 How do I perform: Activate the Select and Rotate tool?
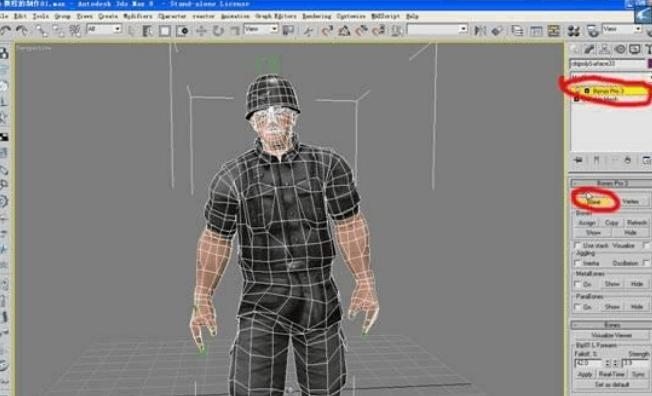(x=218, y=31)
